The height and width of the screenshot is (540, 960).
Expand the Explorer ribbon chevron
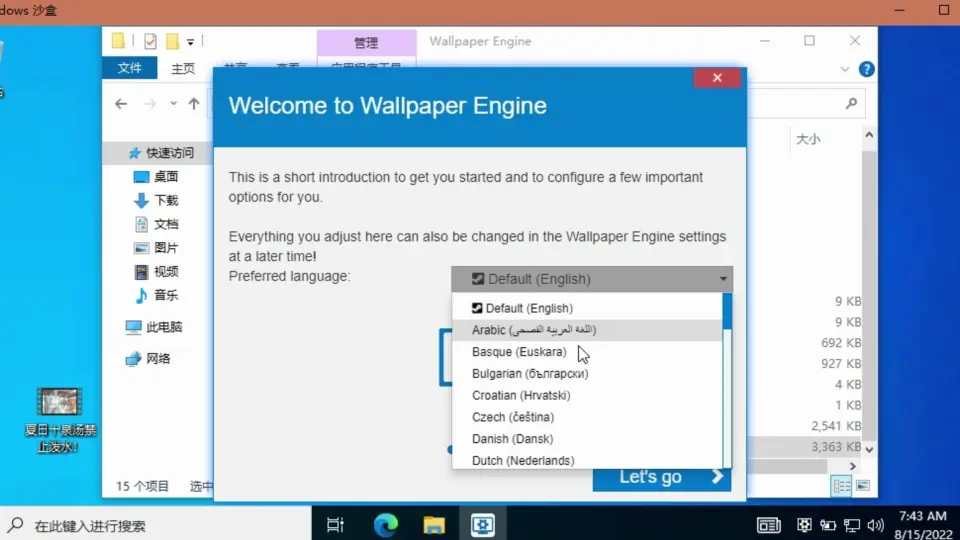(845, 69)
